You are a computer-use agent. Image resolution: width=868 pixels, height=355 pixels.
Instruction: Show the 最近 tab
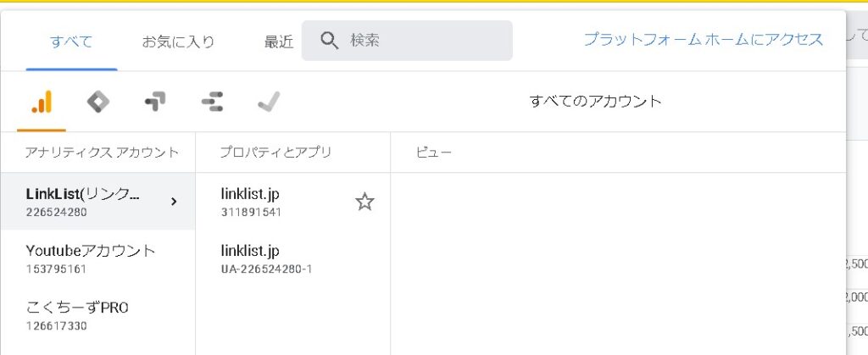pyautogui.click(x=278, y=41)
